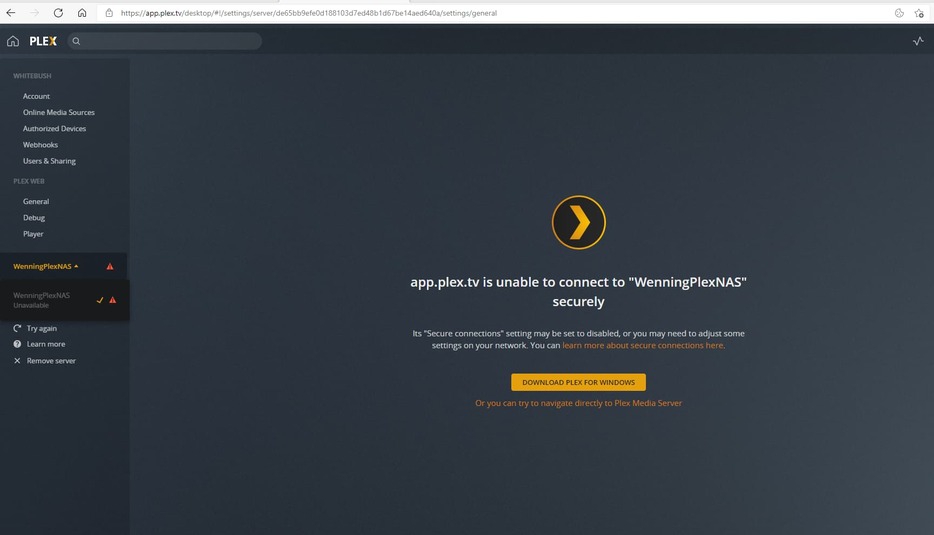Click warning triangle on the Unavailable server row

tap(113, 300)
